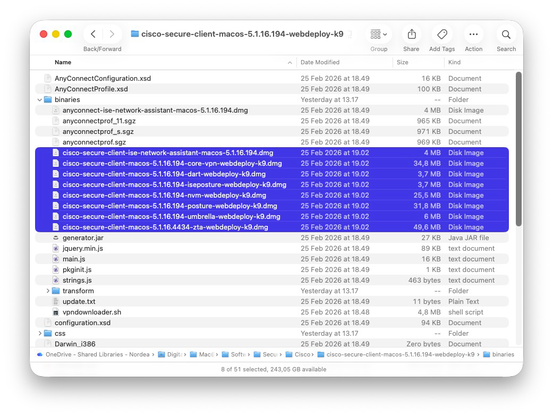
Task: Go to Cisco folder in path bar
Action: [298, 355]
